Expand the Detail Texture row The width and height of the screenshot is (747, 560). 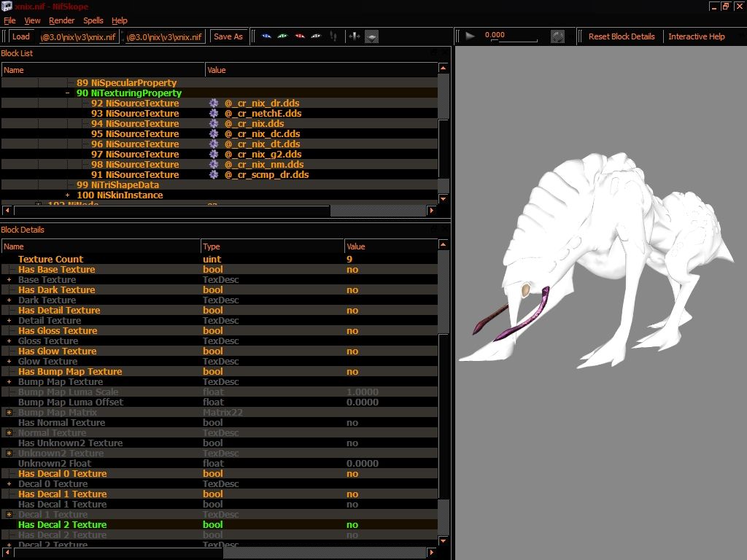(x=9, y=321)
